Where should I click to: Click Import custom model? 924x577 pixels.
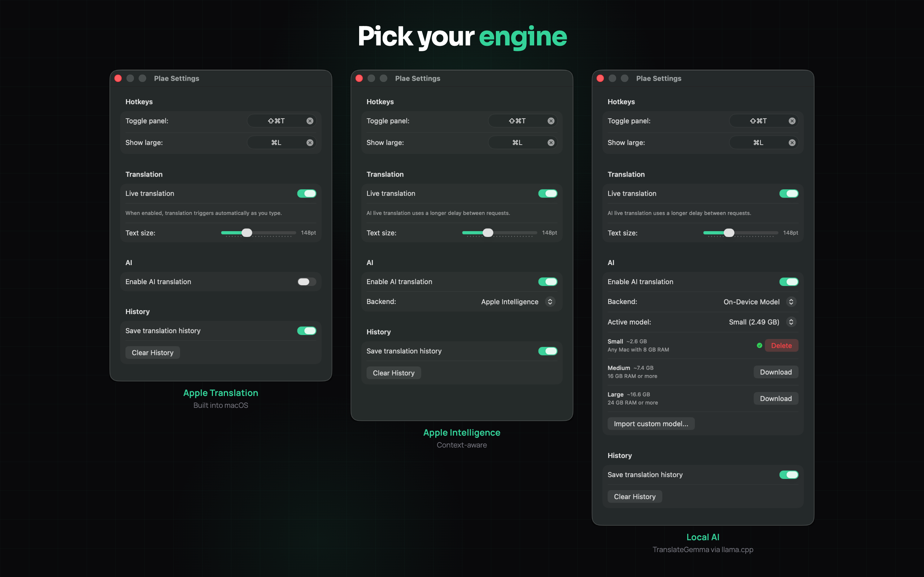click(651, 424)
